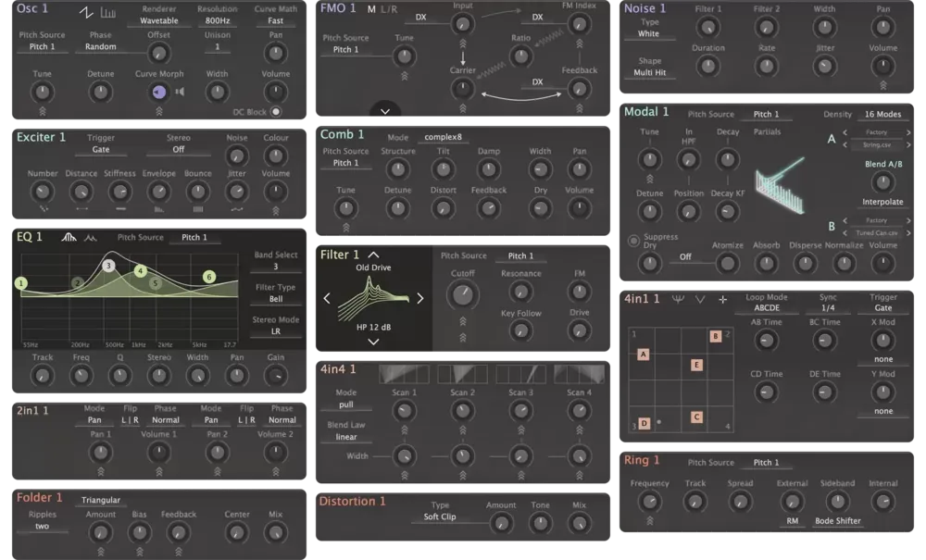Click the speaker icon beside Curve Morph
926x560 pixels.
pyautogui.click(x=180, y=92)
